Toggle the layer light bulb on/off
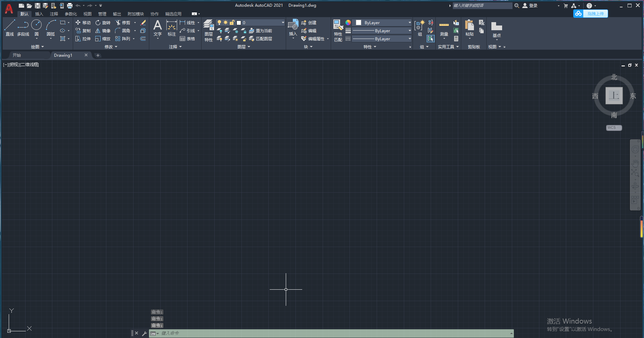644x338 pixels. point(219,22)
